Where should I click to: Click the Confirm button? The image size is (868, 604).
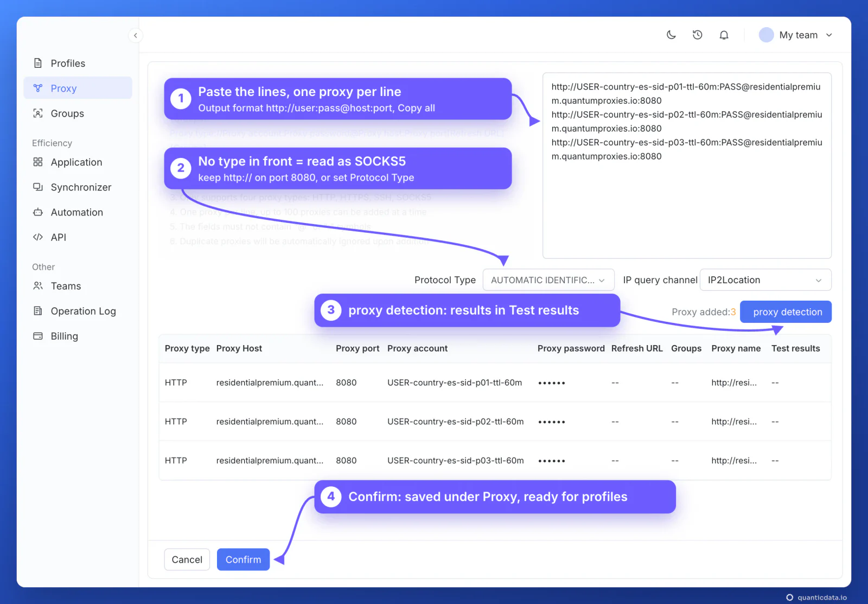[243, 560]
